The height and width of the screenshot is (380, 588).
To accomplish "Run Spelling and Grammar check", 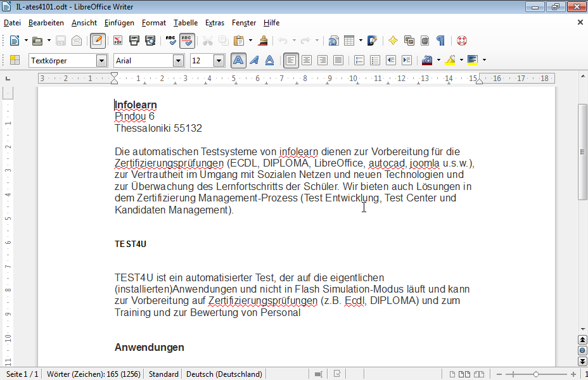I will pos(170,41).
